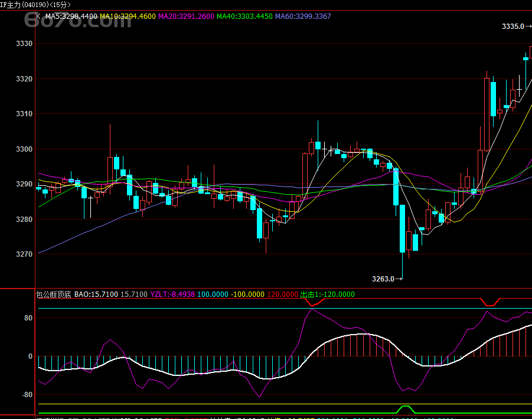Click the cyan 100.0000 value label
The image size is (532, 419).
point(213,294)
